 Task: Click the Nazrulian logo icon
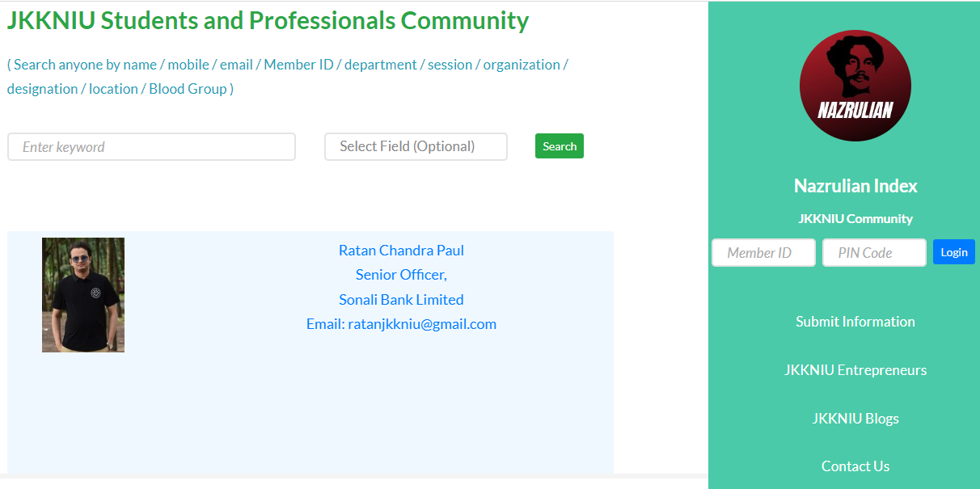[855, 85]
